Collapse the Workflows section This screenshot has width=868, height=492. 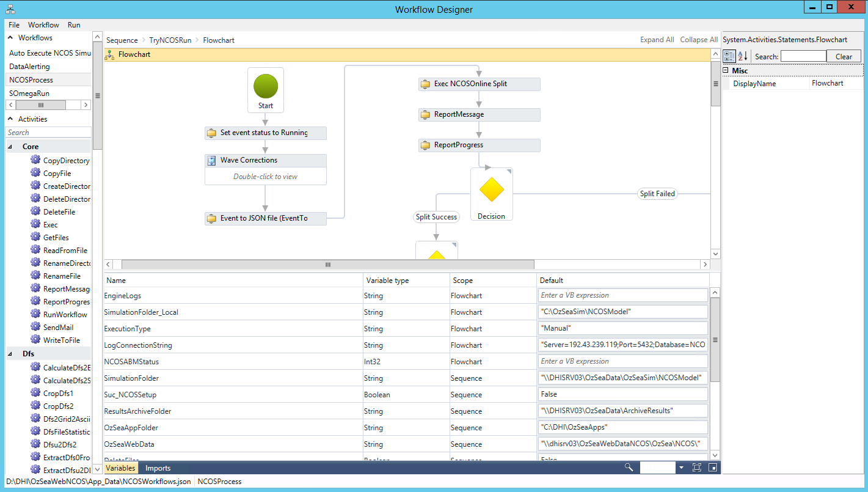(x=11, y=38)
